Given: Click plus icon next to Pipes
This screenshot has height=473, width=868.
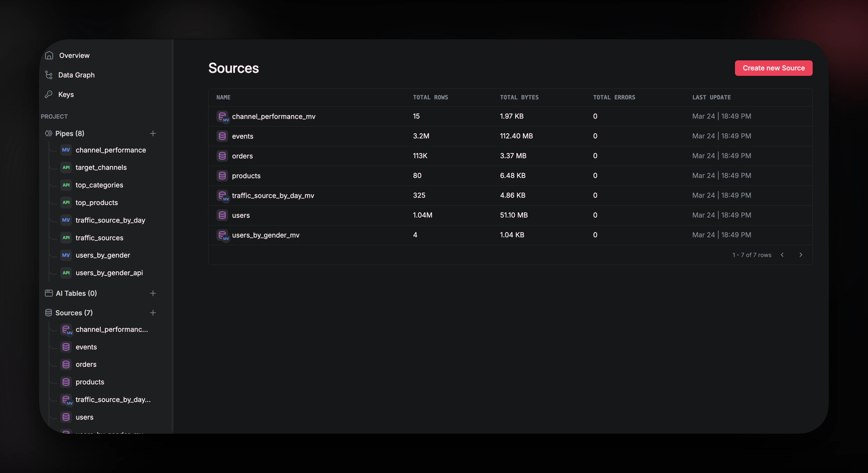Looking at the screenshot, I should point(153,134).
